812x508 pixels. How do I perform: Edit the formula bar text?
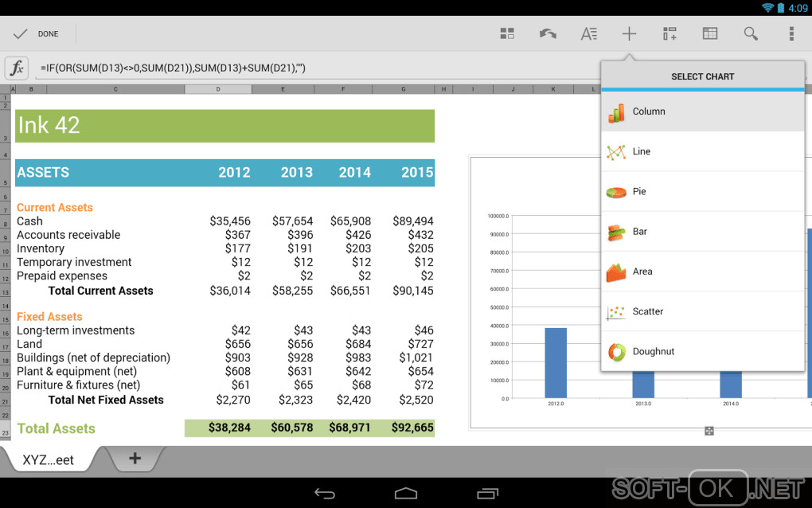tap(316, 68)
